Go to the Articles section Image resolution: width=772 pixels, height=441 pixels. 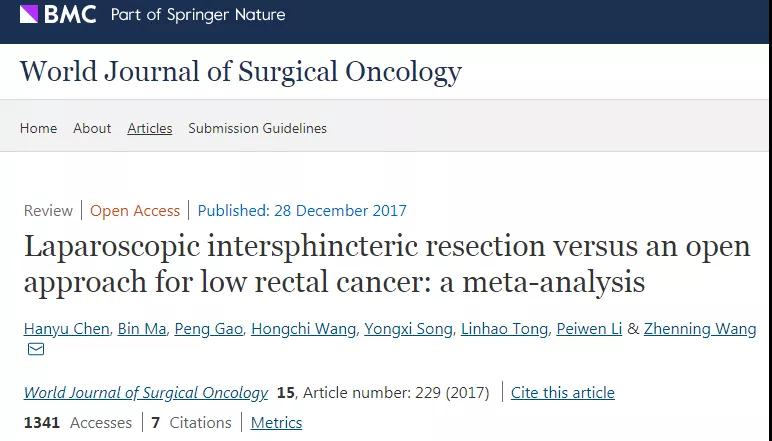(150, 128)
